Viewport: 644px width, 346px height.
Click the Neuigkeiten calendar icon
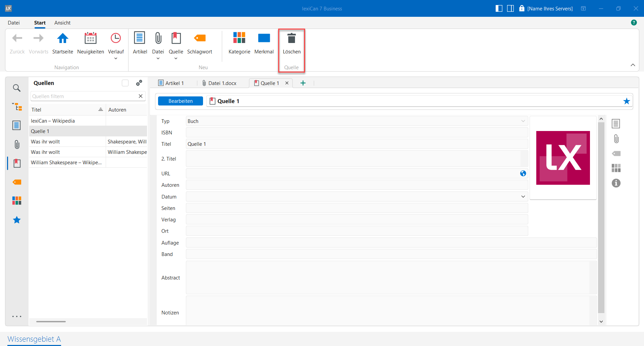coord(90,39)
